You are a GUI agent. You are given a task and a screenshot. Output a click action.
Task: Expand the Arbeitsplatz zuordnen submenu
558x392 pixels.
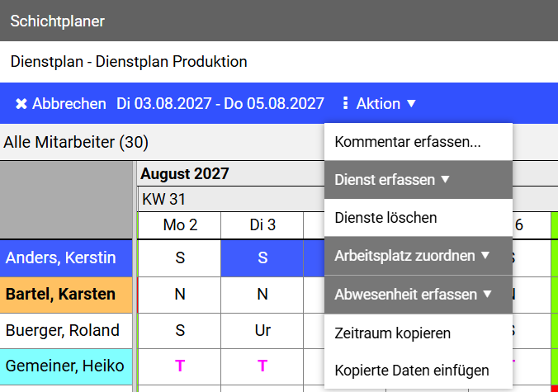(418, 256)
